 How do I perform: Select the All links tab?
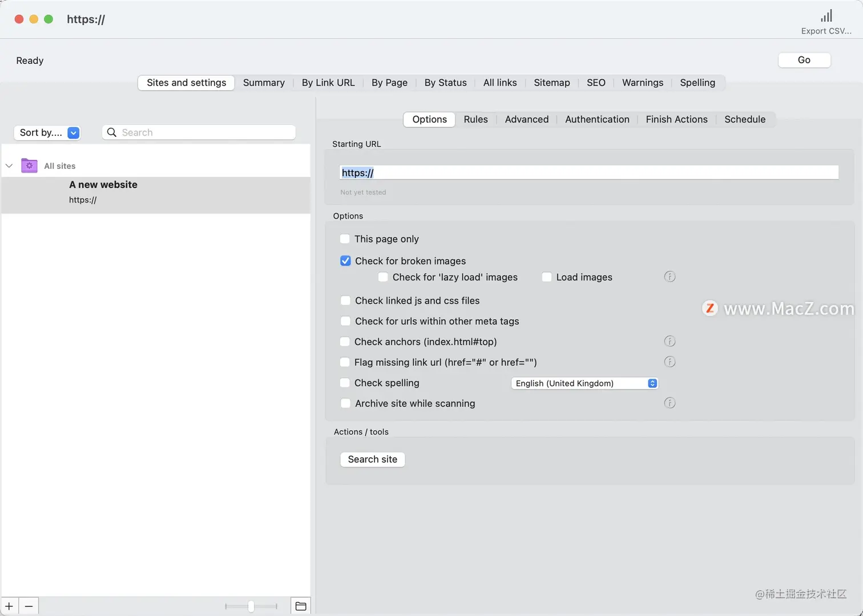pos(500,83)
